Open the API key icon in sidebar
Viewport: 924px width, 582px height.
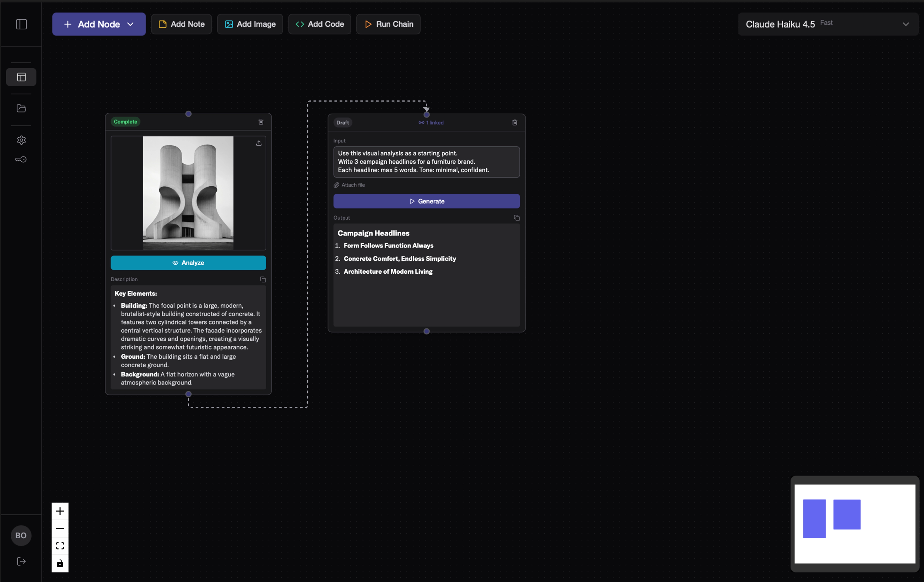point(21,159)
